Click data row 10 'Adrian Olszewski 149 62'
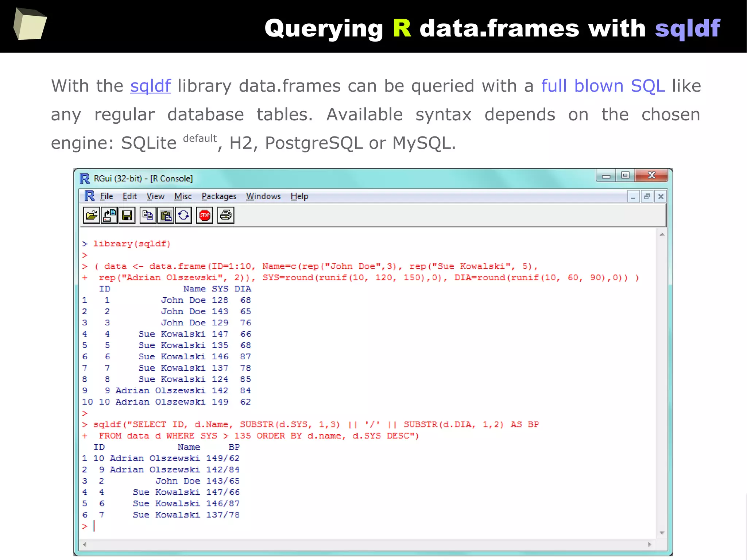This screenshot has height=560, width=747. [167, 402]
